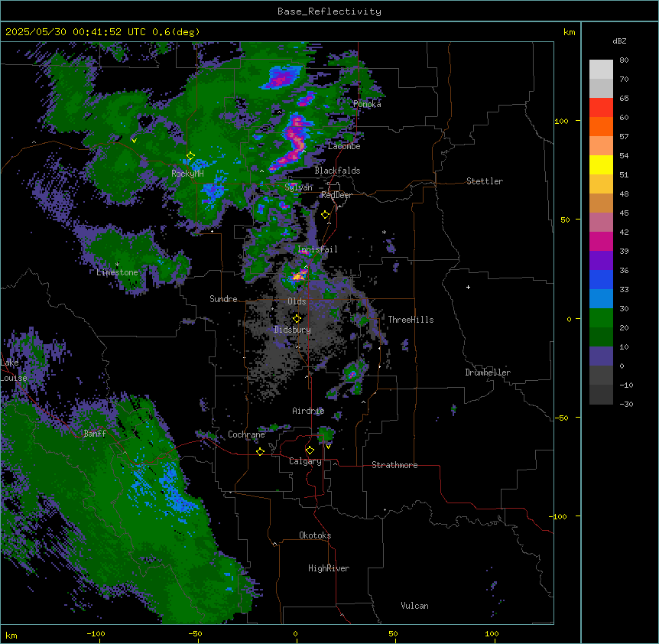This screenshot has height=644, width=659.
Task: Click the yellow diamond marker above Didsbury
Action: pos(297,318)
